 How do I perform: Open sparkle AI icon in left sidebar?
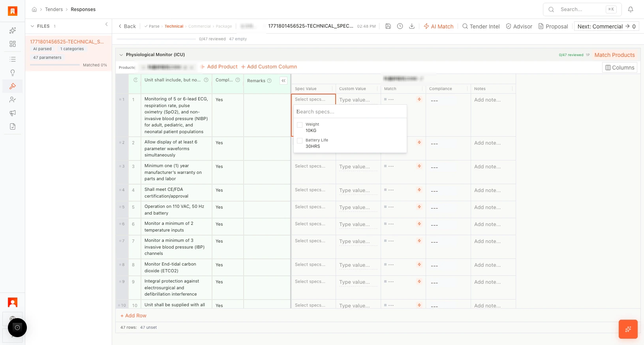[13, 30]
